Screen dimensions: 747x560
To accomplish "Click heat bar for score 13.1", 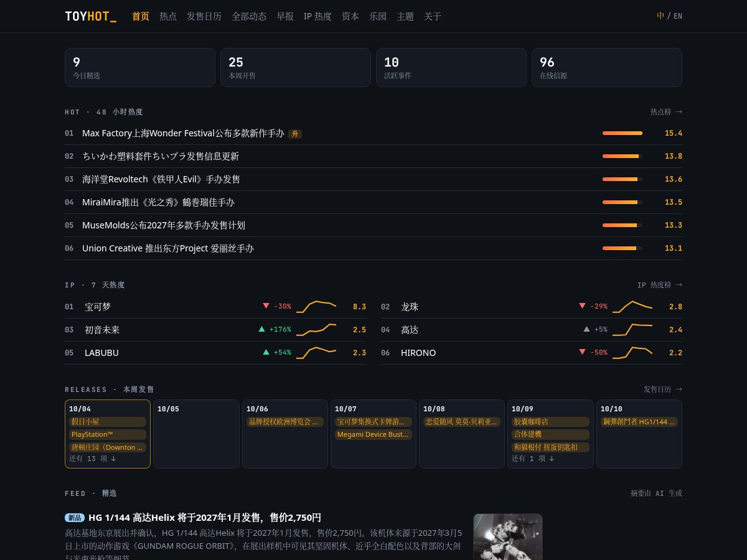I will pyautogui.click(x=622, y=248).
